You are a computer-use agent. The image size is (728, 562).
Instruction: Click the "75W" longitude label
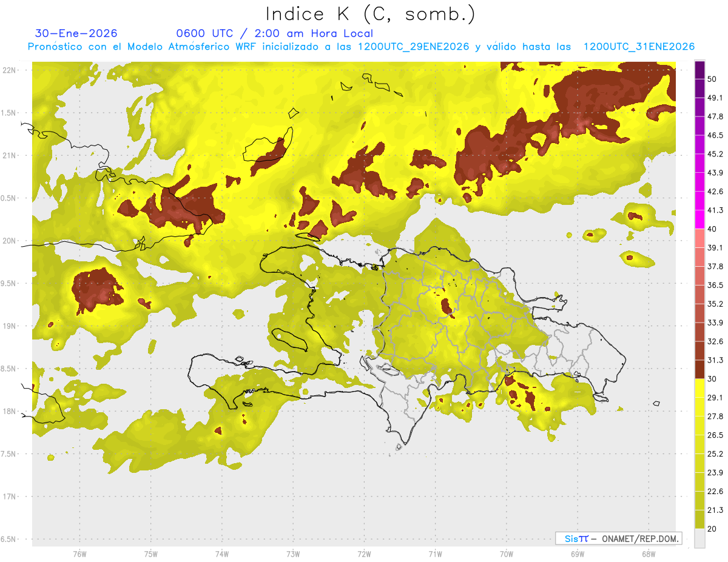(x=150, y=554)
